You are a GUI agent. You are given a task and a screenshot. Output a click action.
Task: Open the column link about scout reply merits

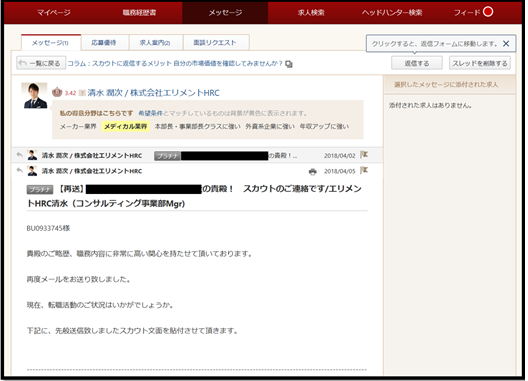pyautogui.click(x=175, y=63)
